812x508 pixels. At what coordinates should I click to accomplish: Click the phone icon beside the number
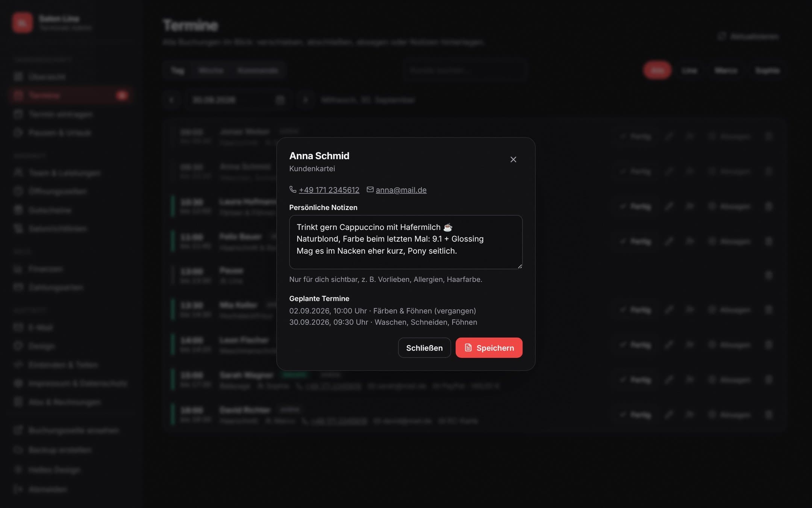click(x=293, y=189)
